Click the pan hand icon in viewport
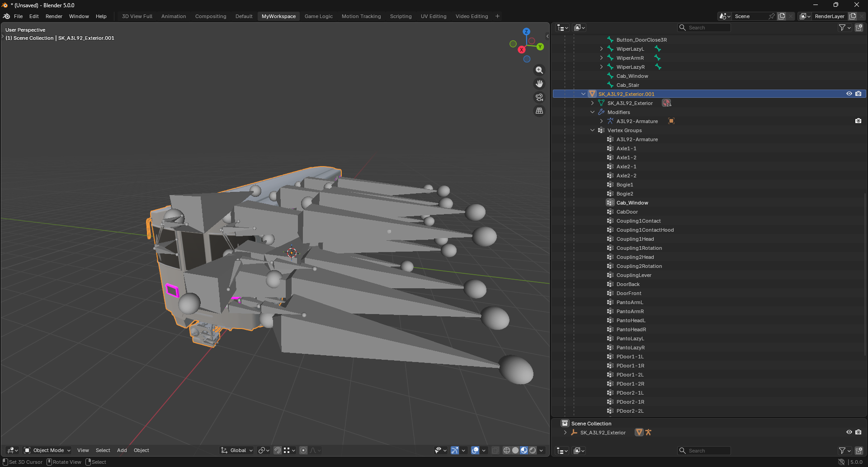This screenshot has width=868, height=467. (x=539, y=84)
